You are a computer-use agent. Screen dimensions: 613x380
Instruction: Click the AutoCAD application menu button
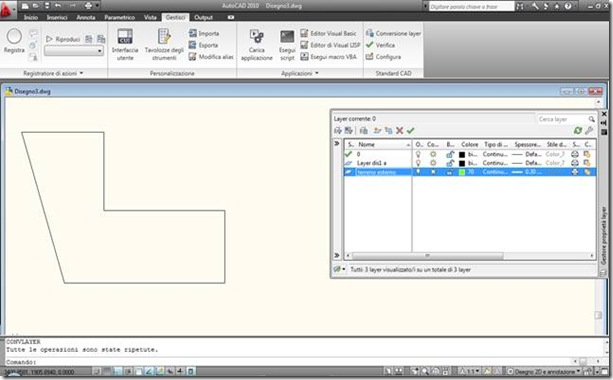tap(8, 10)
